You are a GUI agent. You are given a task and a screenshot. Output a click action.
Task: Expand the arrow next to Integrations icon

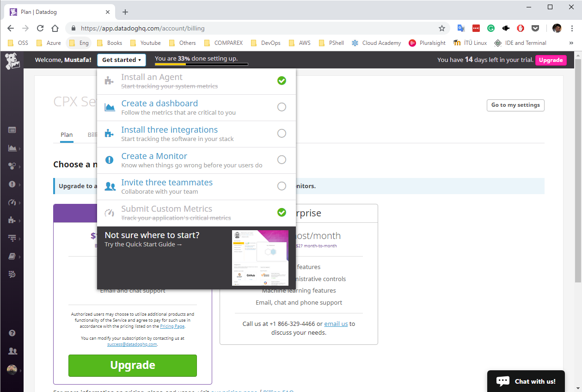click(x=20, y=220)
